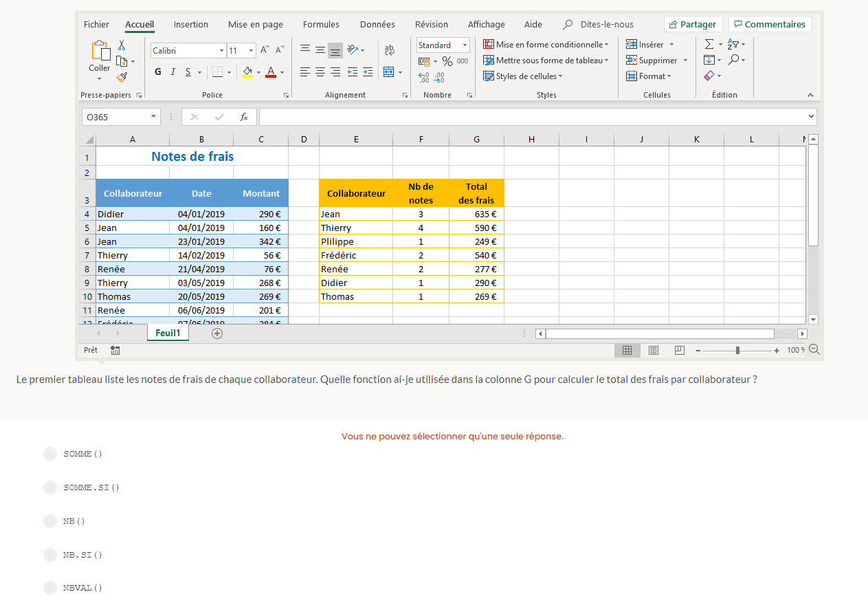Open the Fichier tab
Screen dimensions: 868x614
[x=96, y=24]
